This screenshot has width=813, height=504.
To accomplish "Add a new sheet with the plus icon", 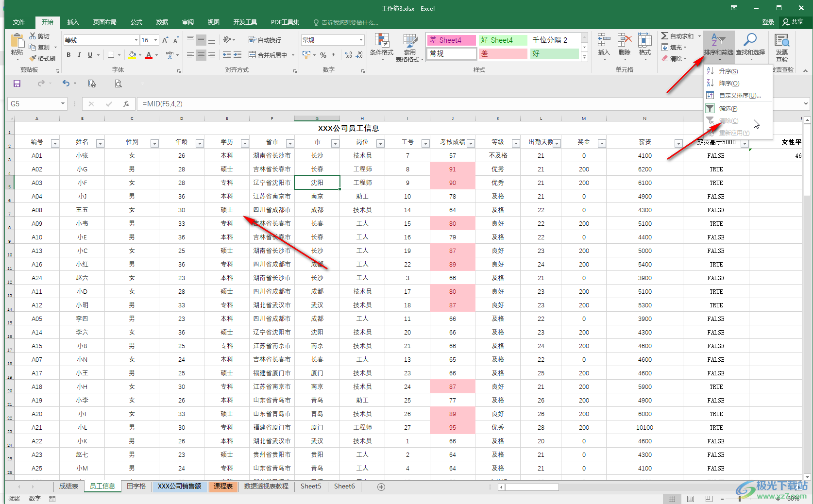I will [381, 487].
